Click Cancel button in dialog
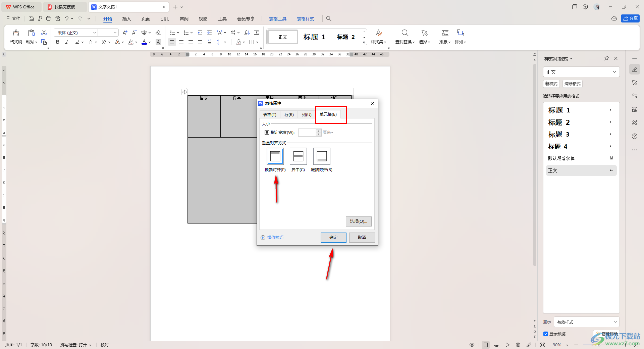 [362, 238]
